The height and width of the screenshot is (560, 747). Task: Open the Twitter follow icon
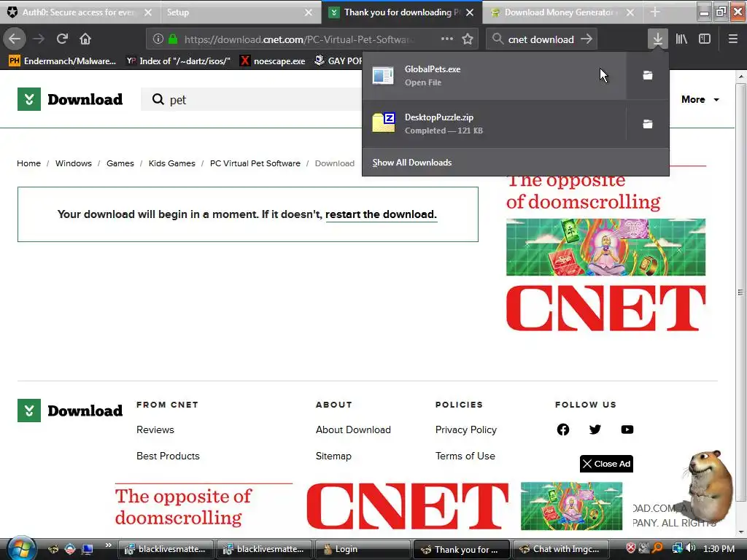point(595,429)
